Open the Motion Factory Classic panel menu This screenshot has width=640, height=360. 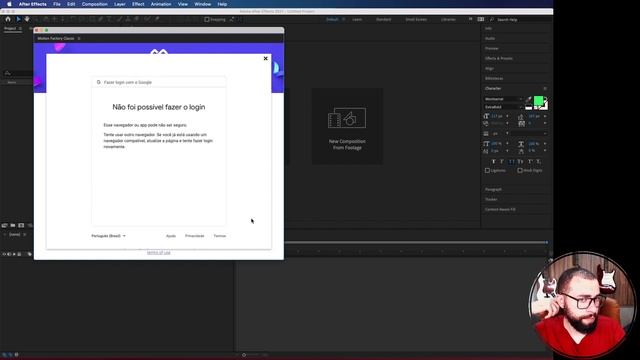tap(79, 38)
